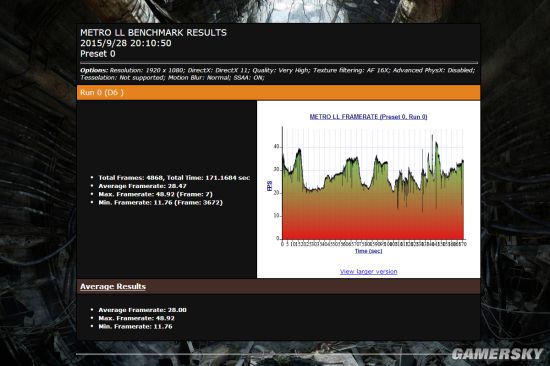The width and height of the screenshot is (550, 366).
Task: Click the METRO LL BENCHMARK RESULTS title
Action: point(153,33)
